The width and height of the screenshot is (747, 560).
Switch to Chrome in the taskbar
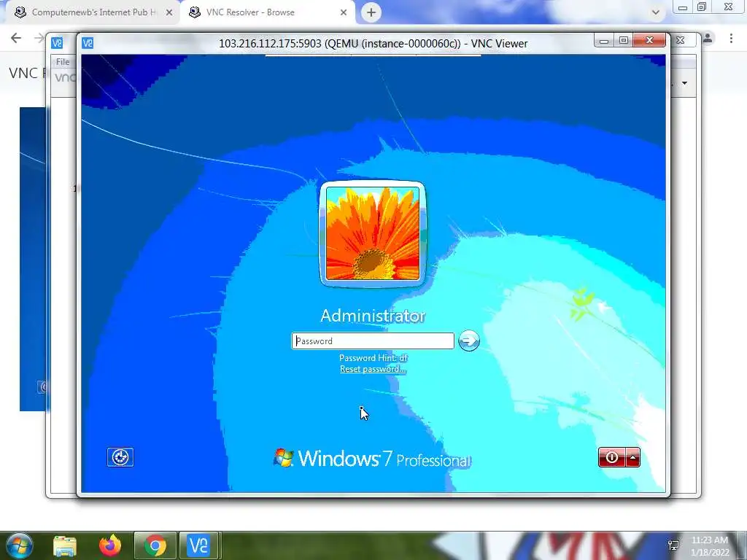(x=155, y=545)
